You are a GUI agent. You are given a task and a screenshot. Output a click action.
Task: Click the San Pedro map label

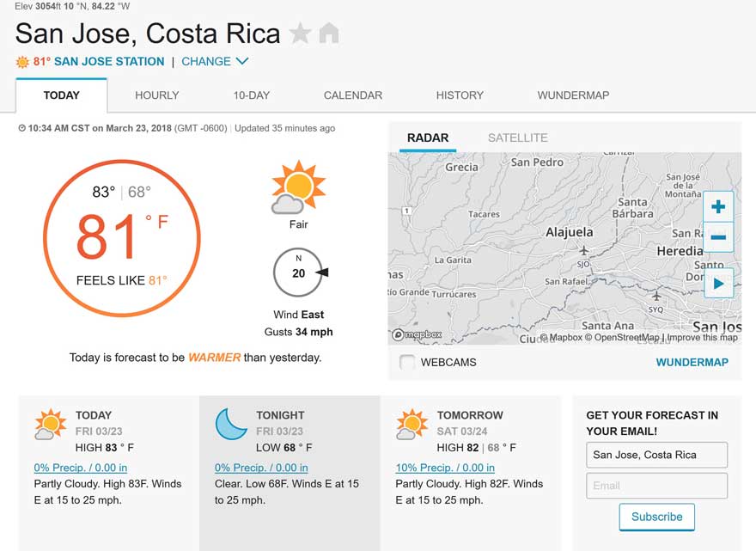coord(537,162)
